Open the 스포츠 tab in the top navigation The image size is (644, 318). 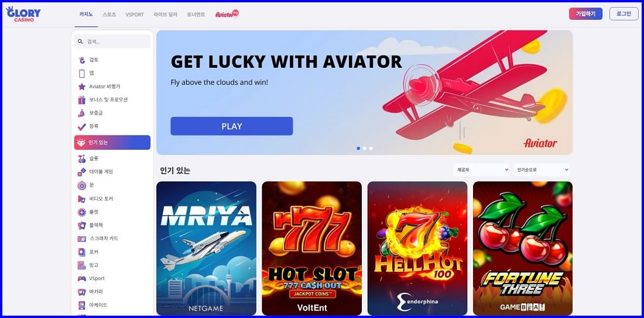click(x=109, y=15)
